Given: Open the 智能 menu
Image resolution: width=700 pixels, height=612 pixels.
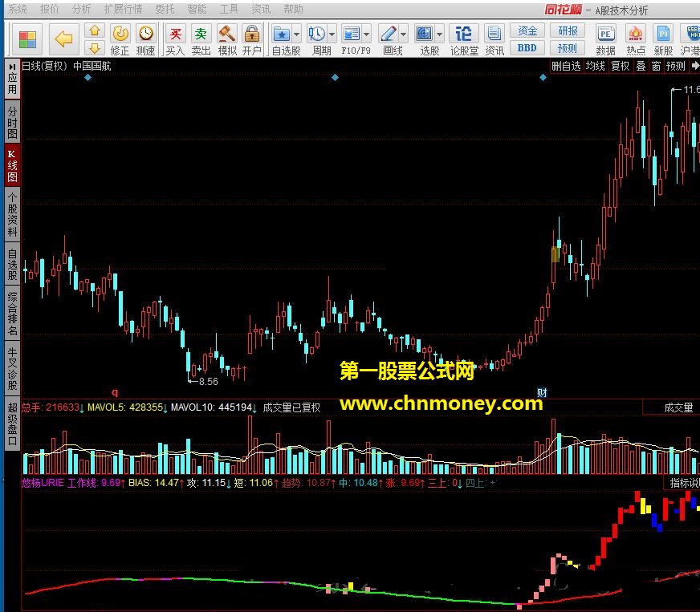Looking at the screenshot, I should [197, 9].
